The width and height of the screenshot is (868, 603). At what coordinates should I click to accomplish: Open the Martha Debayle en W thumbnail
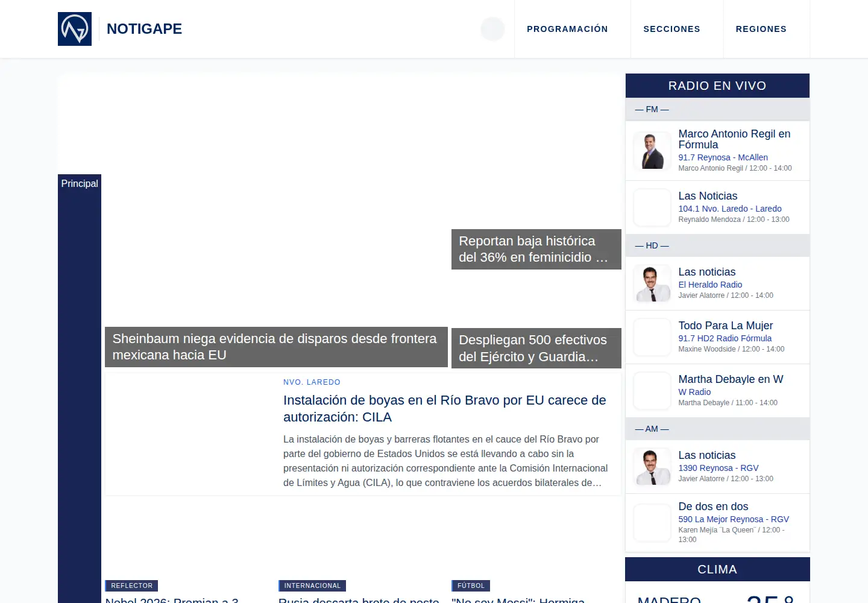tap(652, 391)
